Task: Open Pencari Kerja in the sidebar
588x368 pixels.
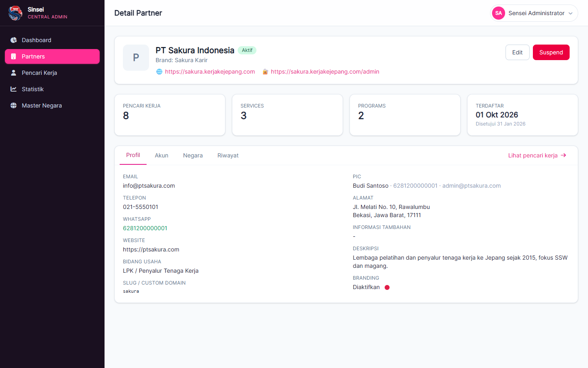Action: [52, 73]
